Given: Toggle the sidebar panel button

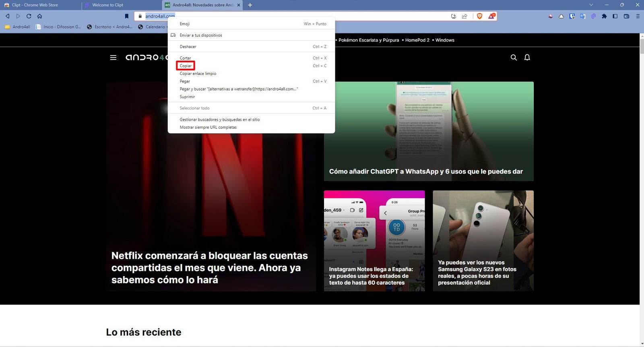Looking at the screenshot, I should (615, 16).
